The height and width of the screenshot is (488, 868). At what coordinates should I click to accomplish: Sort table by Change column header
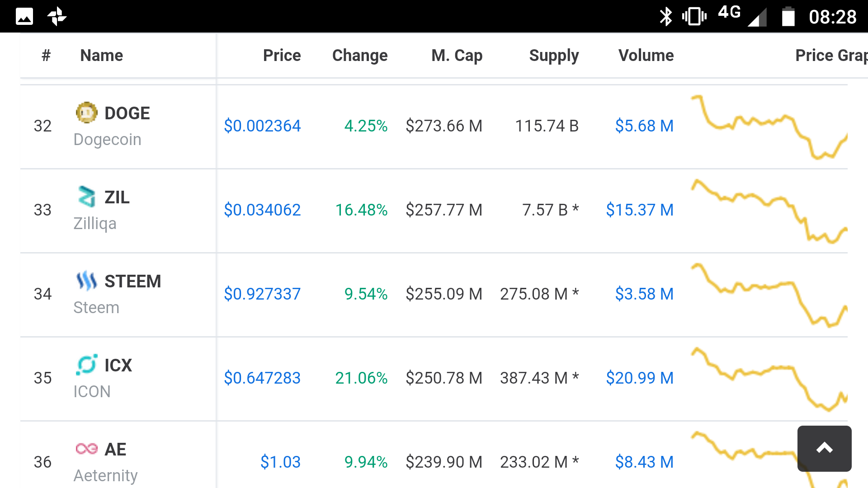360,55
